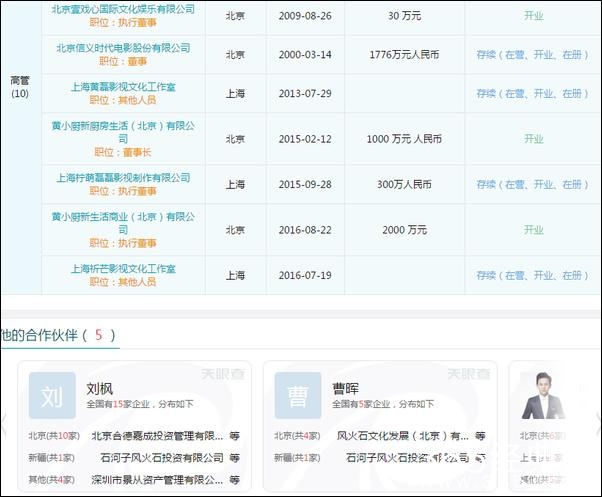Open partner name 刘枫
The width and height of the screenshot is (602, 497).
101,388
